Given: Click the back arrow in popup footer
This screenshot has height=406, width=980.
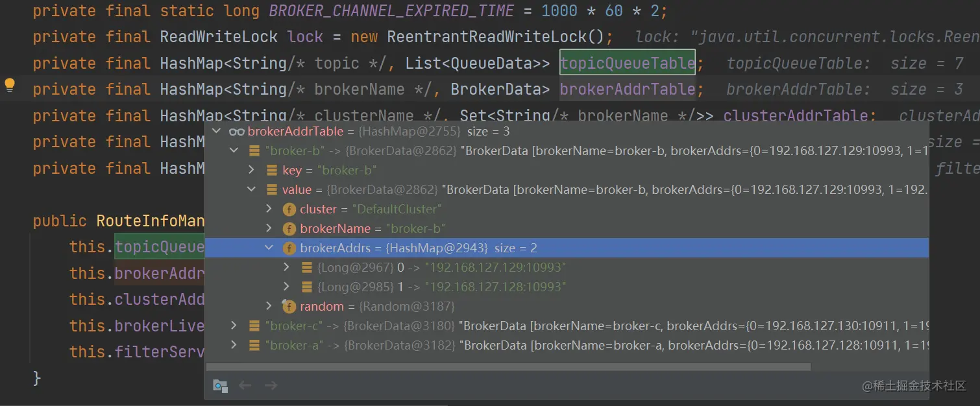Looking at the screenshot, I should pyautogui.click(x=245, y=385).
